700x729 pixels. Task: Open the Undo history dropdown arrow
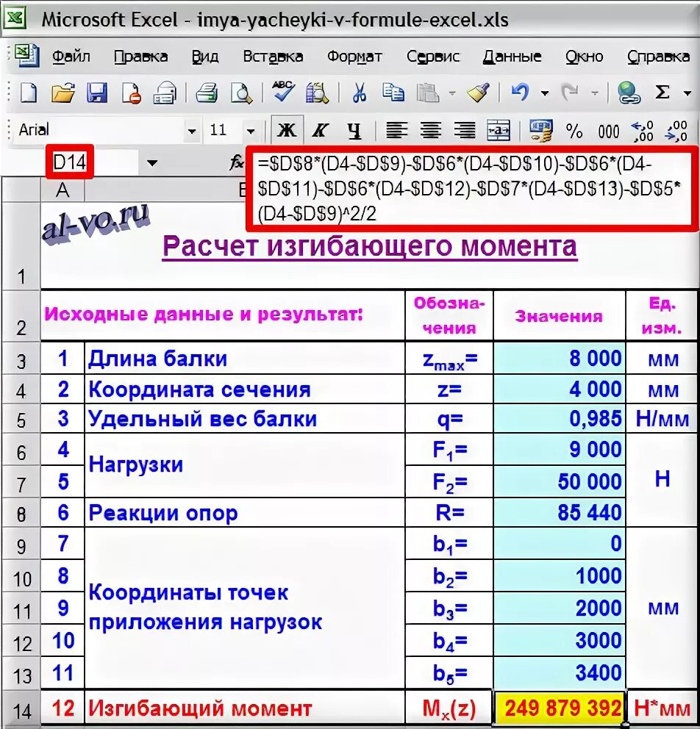pos(545,93)
